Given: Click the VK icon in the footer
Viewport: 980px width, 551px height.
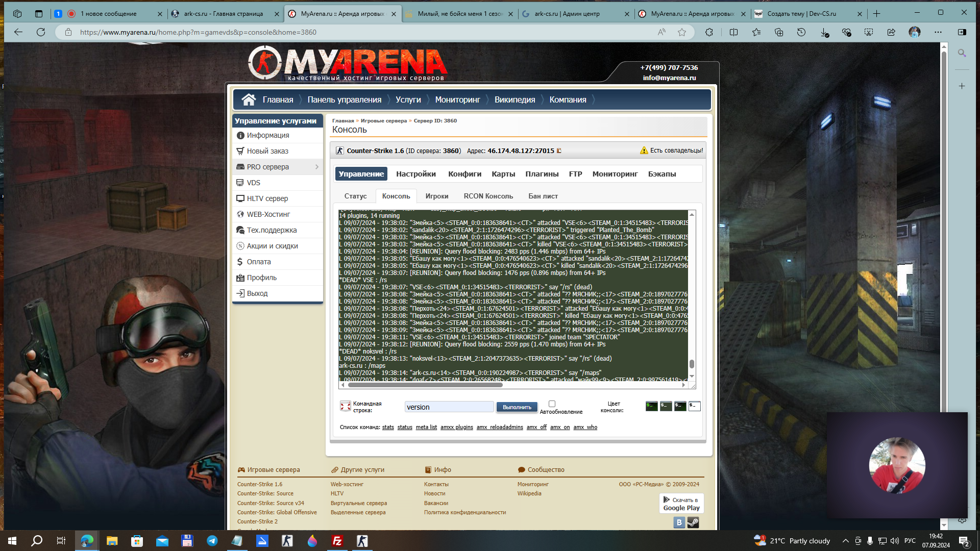Looking at the screenshot, I should (x=679, y=522).
